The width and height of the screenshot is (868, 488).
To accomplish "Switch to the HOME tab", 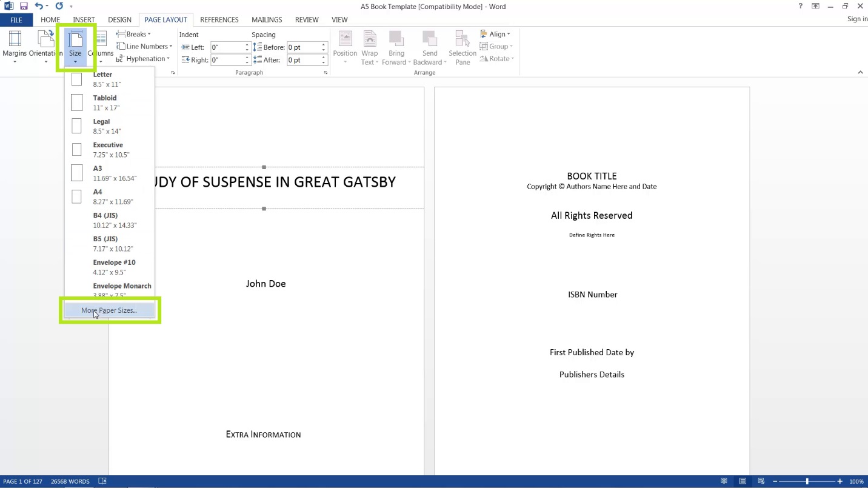I will pos(50,20).
